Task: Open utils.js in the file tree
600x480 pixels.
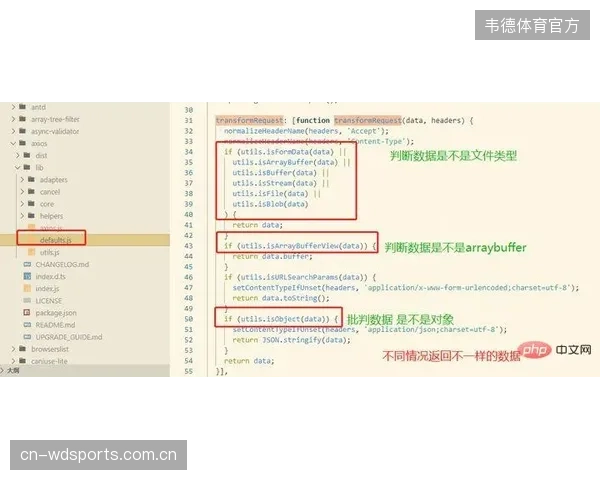Action: tap(49, 252)
